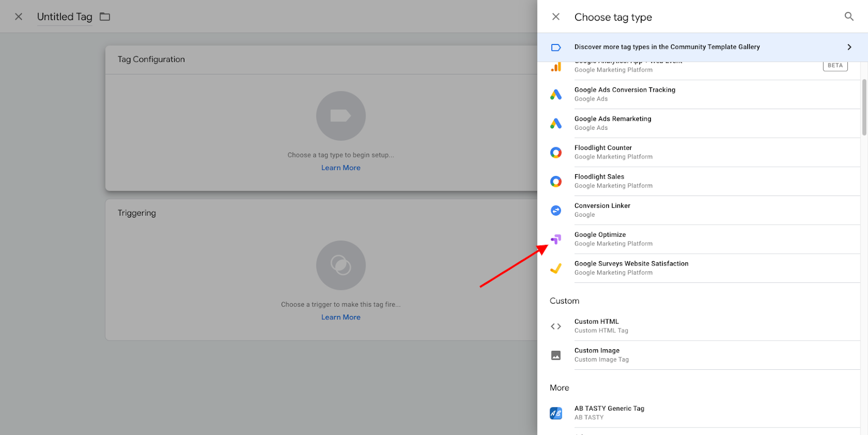
Task: Edit the Untitled Tag name field
Action: [x=65, y=17]
